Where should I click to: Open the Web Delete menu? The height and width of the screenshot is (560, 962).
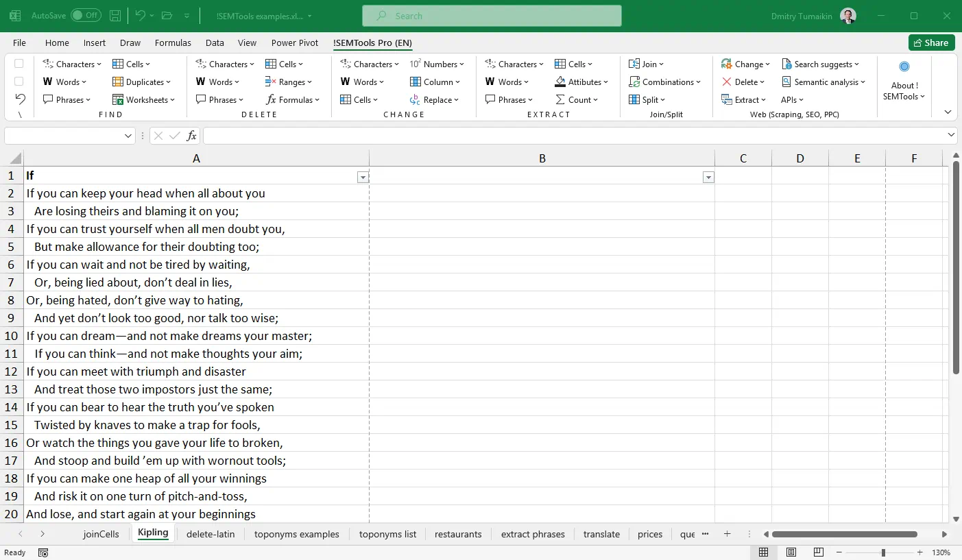coord(743,82)
